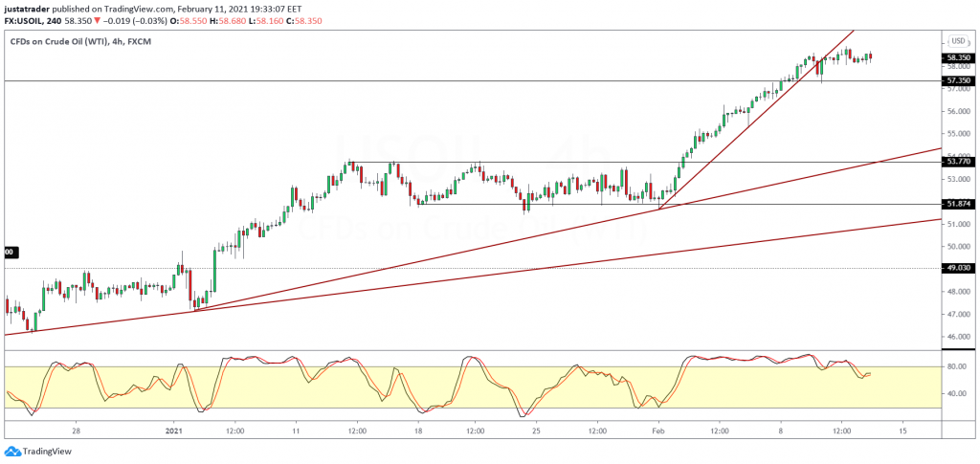
Task: Click the current price label 58.350 on axis
Action: 958,57
